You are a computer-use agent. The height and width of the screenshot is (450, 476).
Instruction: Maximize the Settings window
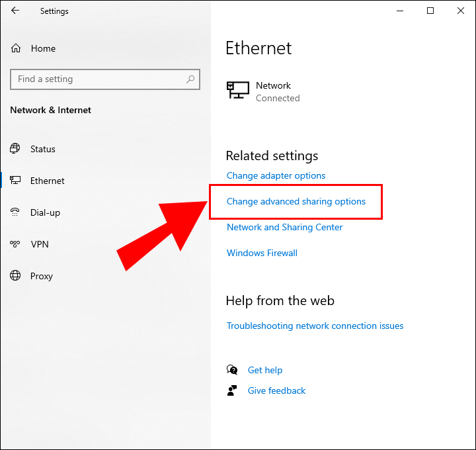coord(430,11)
